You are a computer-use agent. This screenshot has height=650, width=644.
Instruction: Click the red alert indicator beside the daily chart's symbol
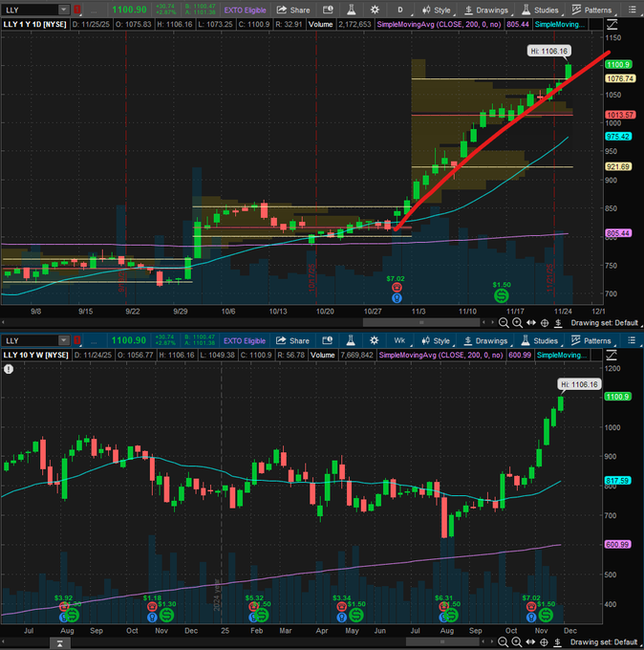point(77,10)
